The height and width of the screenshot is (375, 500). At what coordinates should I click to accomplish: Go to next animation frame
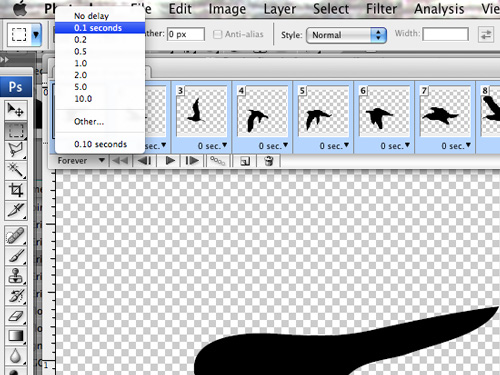point(192,161)
